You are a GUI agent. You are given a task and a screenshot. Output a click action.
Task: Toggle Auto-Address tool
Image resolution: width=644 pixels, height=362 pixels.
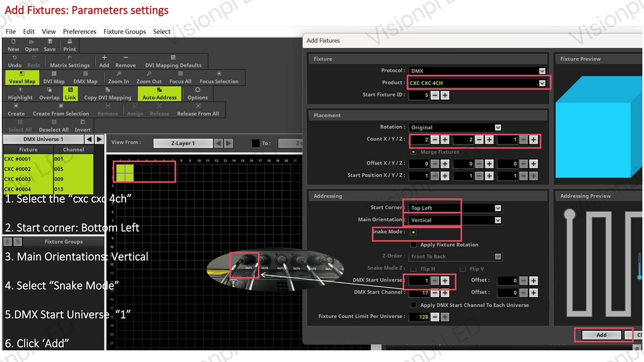pyautogui.click(x=160, y=94)
